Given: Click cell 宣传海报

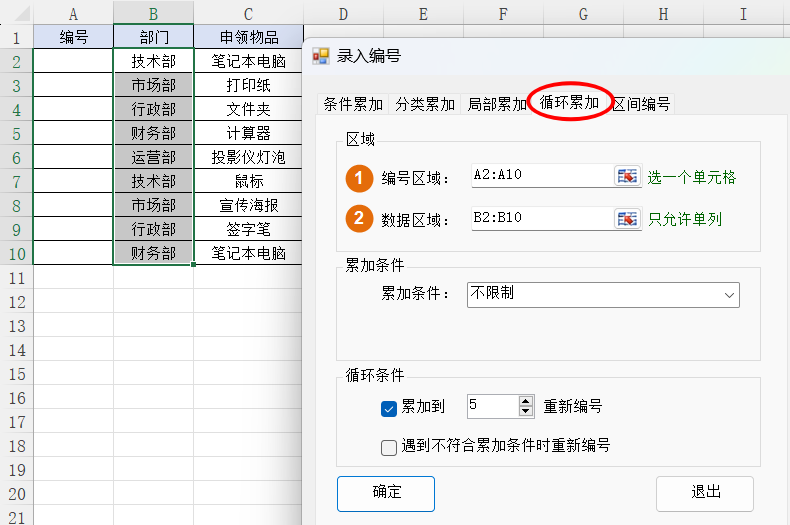Looking at the screenshot, I should 248,205.
